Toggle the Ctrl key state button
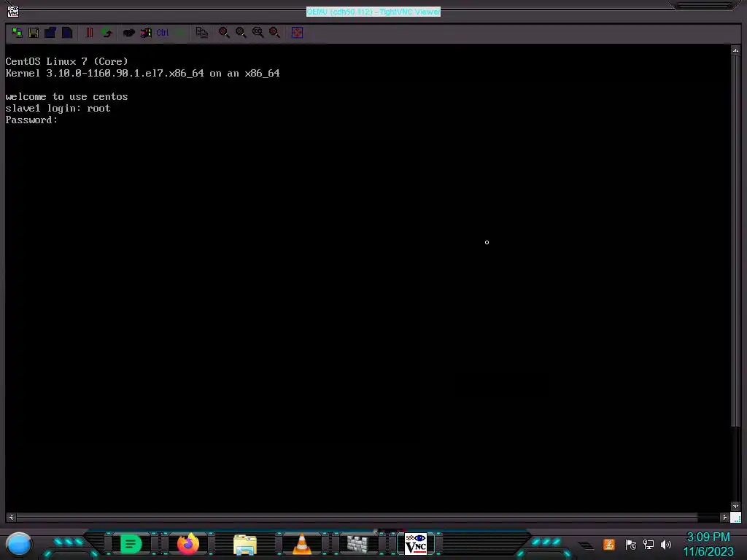747x560 pixels. pos(163,32)
